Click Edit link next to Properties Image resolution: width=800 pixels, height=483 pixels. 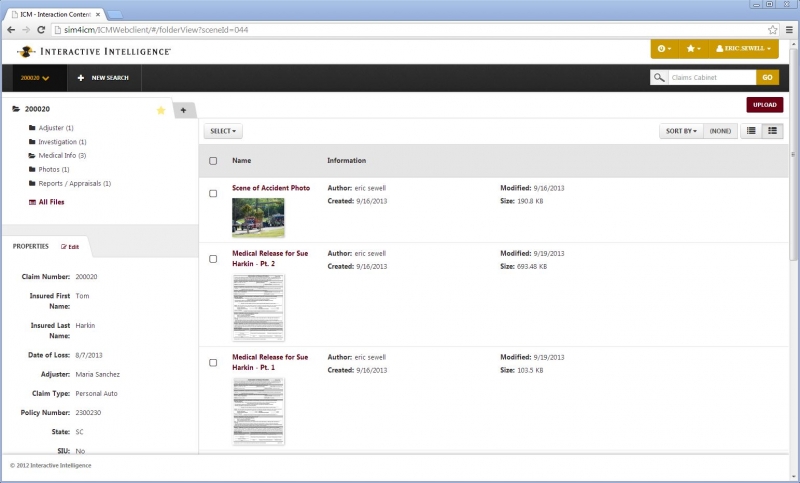click(x=70, y=246)
